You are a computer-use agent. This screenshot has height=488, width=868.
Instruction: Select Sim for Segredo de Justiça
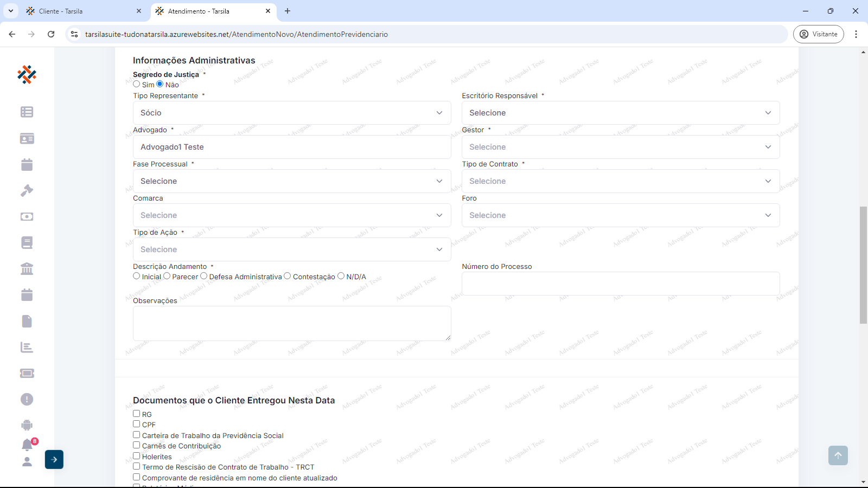(x=137, y=84)
